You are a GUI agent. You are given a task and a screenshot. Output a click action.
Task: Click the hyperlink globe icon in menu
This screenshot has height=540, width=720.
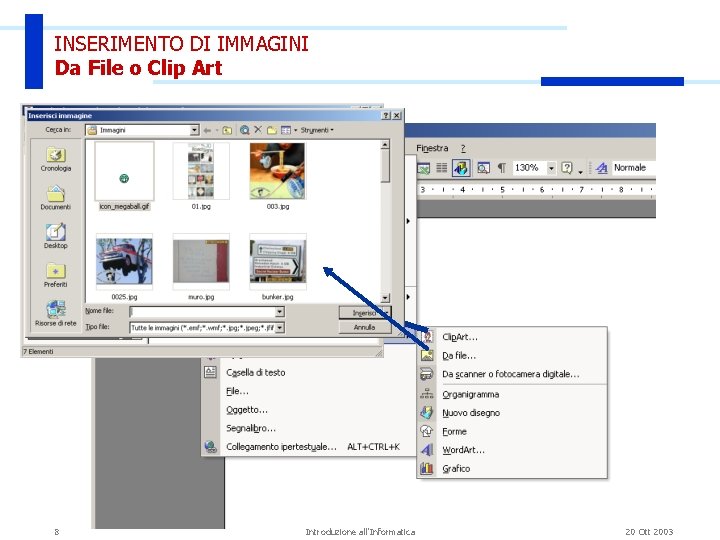coord(210,446)
